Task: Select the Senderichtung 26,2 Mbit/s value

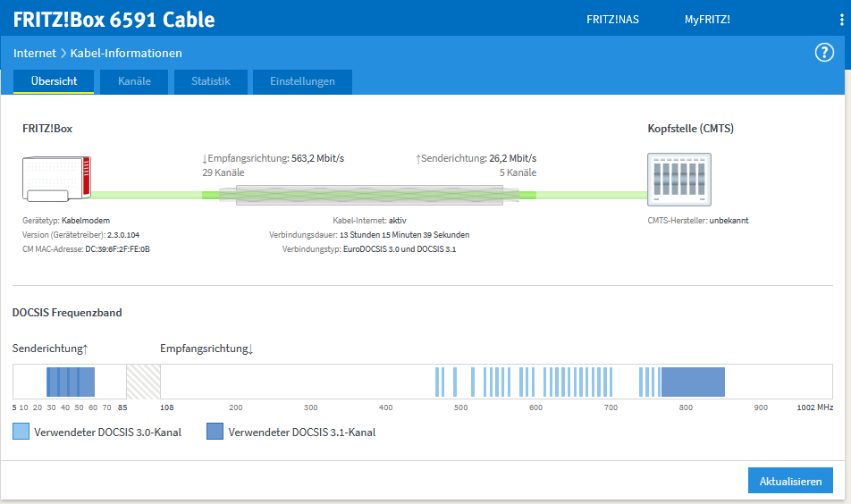Action: coord(512,158)
